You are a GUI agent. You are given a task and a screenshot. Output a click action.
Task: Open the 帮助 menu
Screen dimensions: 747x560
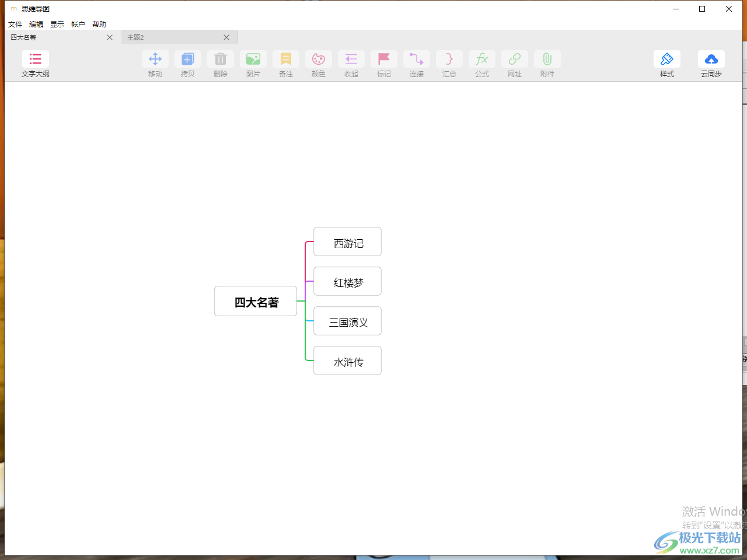click(x=99, y=24)
